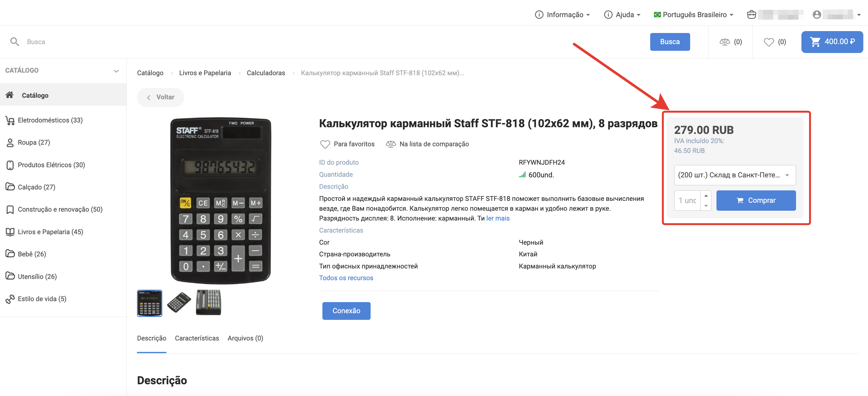The width and height of the screenshot is (868, 396).
Task: Switch to the Arquivos (0) tab
Action: point(245,338)
